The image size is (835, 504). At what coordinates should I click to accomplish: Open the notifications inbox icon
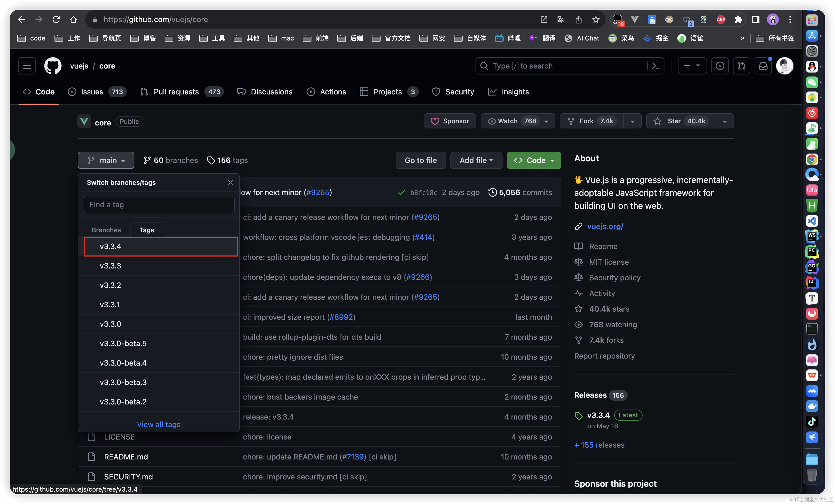763,66
